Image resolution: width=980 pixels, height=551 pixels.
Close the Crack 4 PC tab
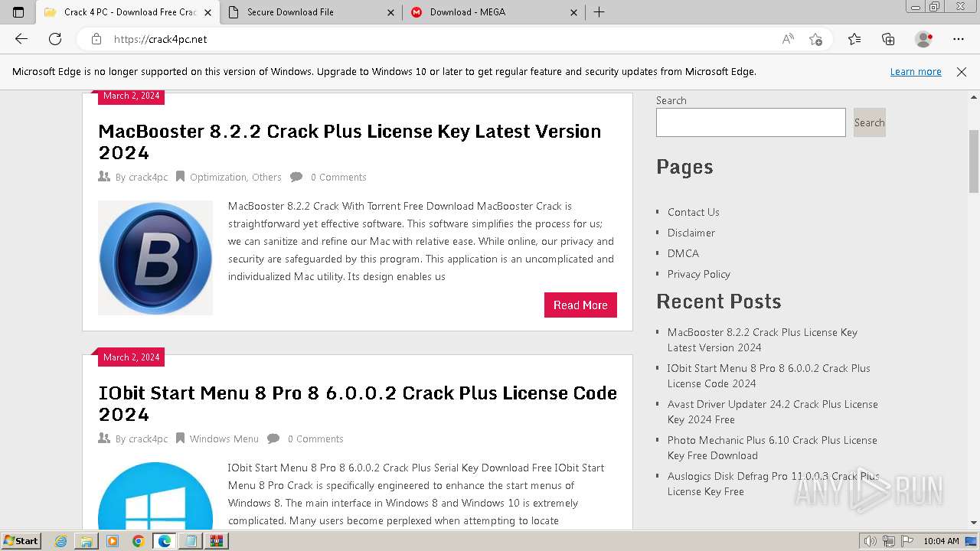tap(207, 12)
